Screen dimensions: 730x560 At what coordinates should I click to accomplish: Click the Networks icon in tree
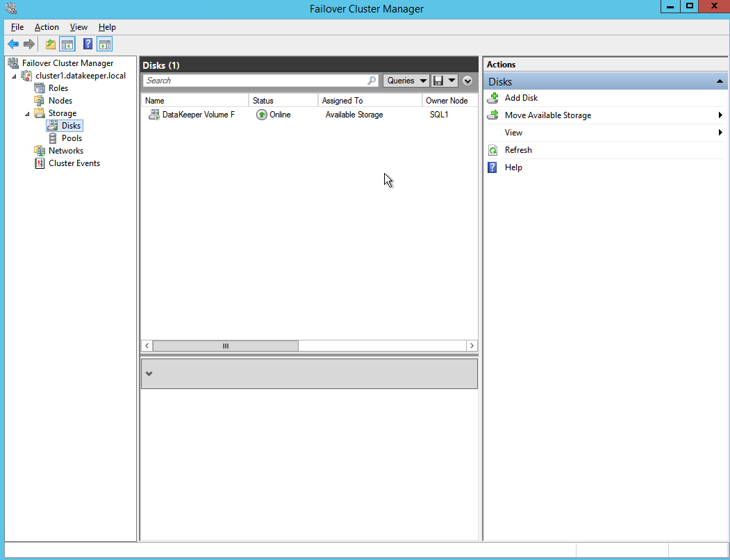(40, 151)
